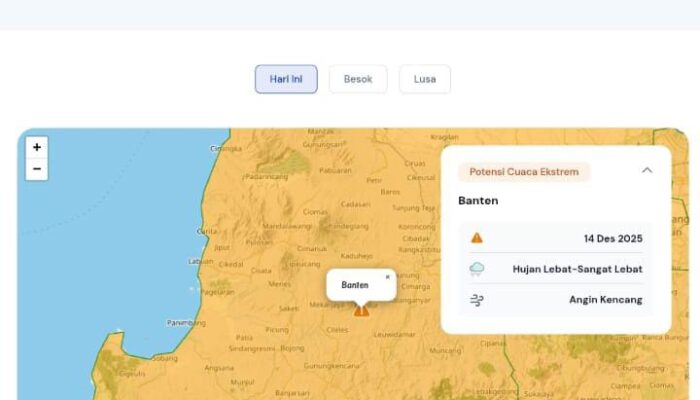Image resolution: width=700 pixels, height=400 pixels.
Task: Click the wind icon in the panel
Action: (477, 300)
